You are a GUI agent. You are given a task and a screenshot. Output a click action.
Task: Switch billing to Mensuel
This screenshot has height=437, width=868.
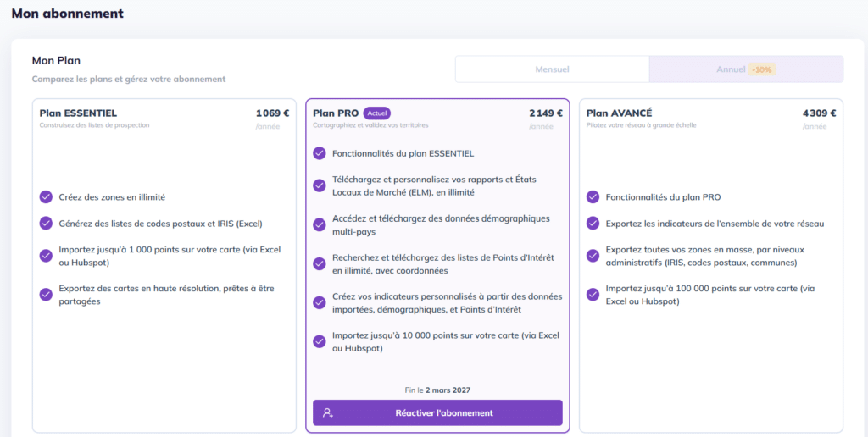[x=552, y=69]
